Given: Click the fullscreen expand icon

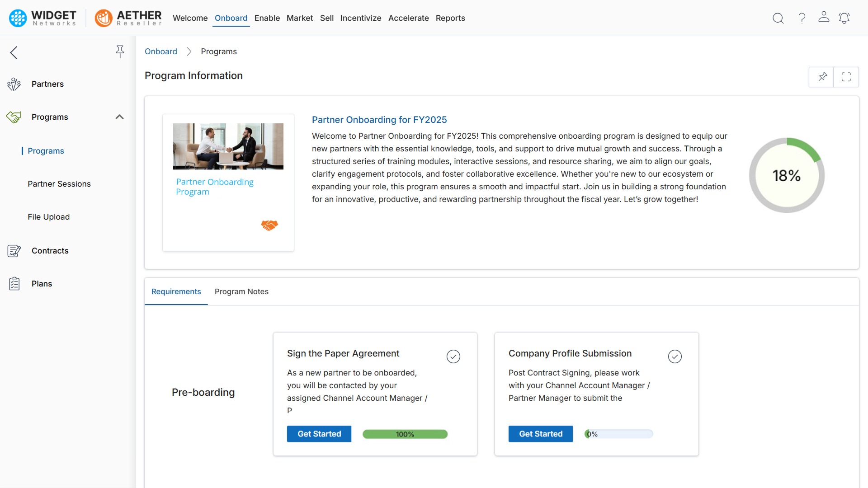Looking at the screenshot, I should tap(846, 77).
